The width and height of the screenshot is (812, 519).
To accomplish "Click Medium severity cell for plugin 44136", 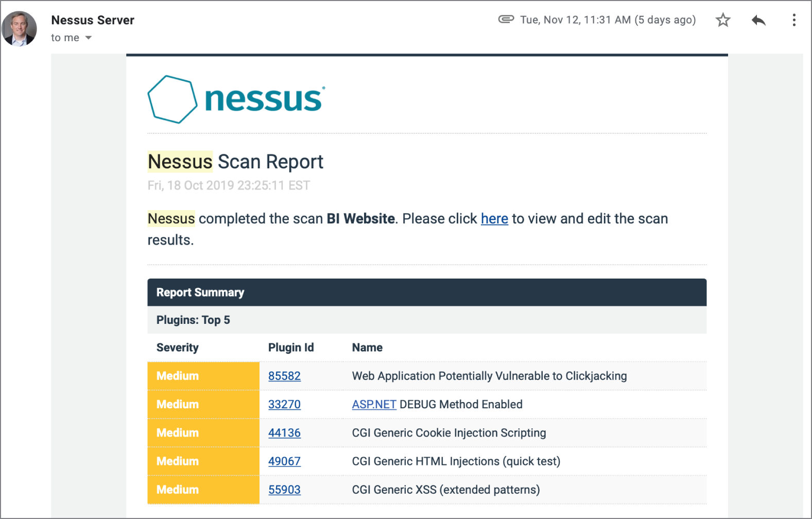I will pos(203,433).
